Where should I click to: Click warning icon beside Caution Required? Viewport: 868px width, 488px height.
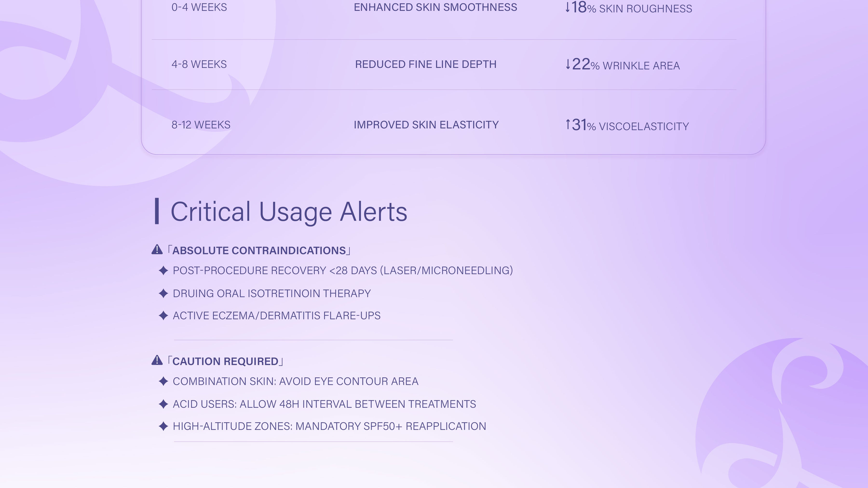pyautogui.click(x=157, y=360)
